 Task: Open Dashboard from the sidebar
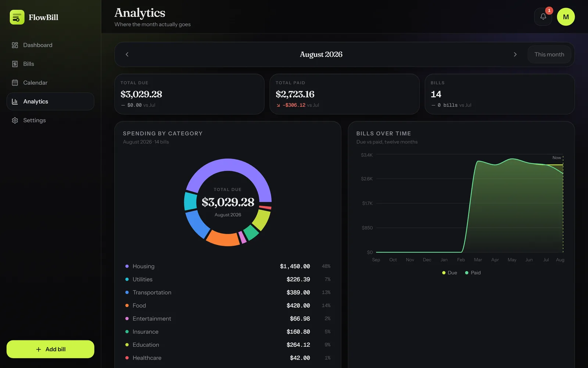(50, 45)
